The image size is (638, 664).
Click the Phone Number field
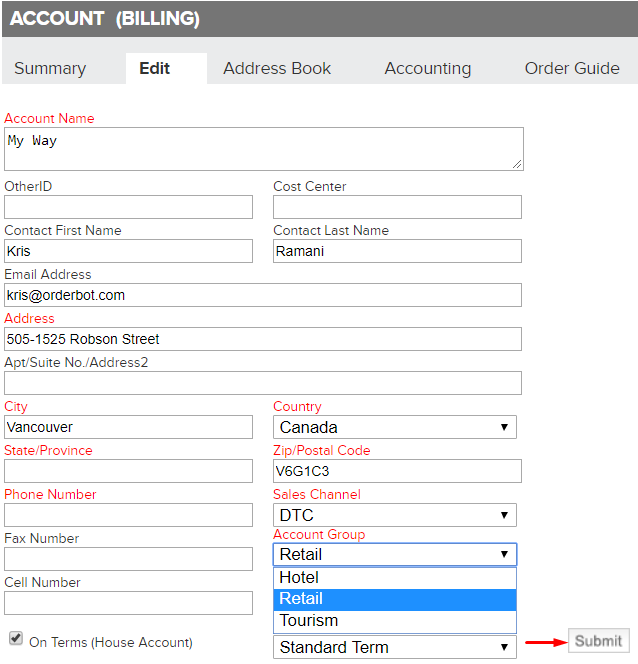[x=128, y=515]
